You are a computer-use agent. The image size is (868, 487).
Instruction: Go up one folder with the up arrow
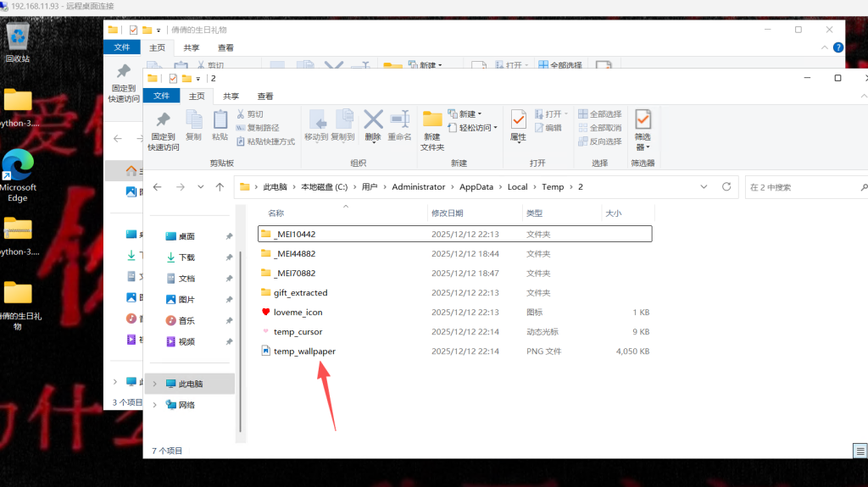220,187
